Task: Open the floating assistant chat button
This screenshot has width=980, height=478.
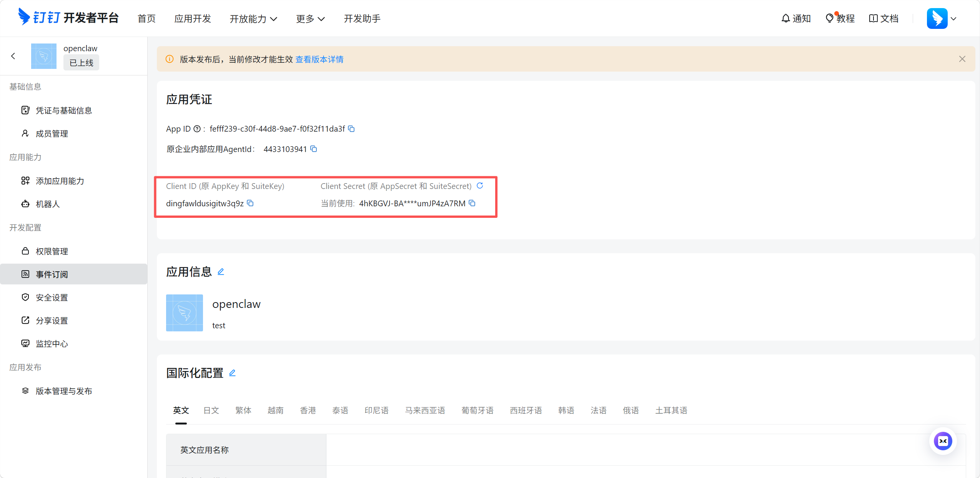Action: (x=943, y=441)
